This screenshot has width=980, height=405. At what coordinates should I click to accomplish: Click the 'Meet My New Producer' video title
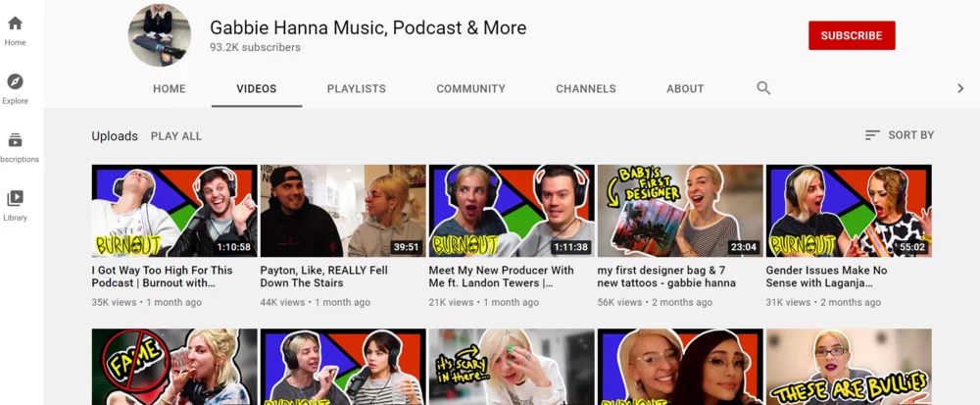tap(501, 277)
